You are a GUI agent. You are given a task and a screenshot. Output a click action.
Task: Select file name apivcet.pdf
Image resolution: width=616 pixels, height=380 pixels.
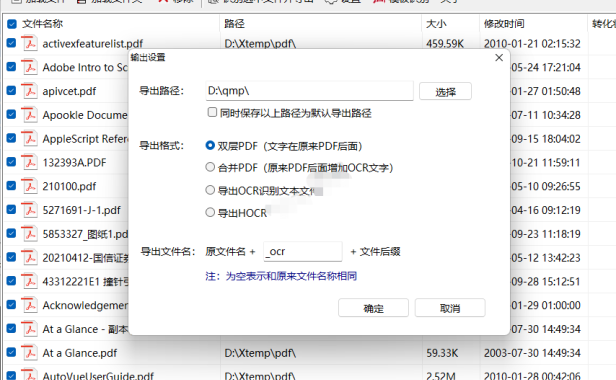69,91
